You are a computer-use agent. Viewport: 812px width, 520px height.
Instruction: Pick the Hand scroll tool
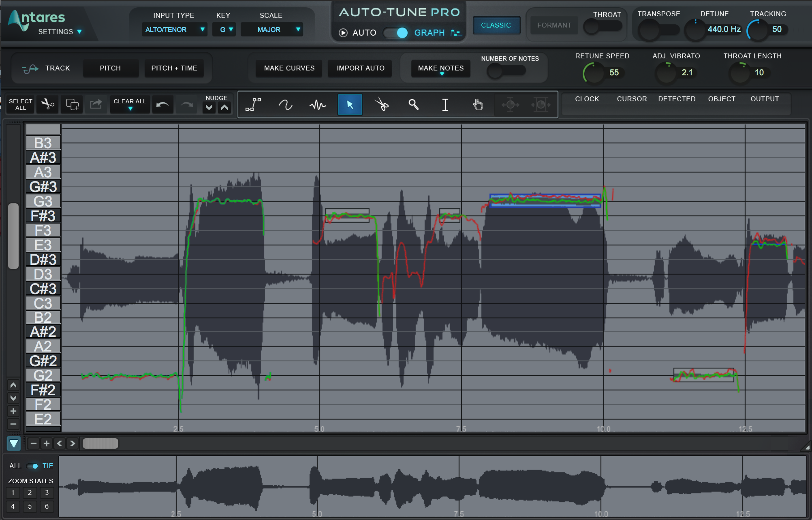pos(478,104)
